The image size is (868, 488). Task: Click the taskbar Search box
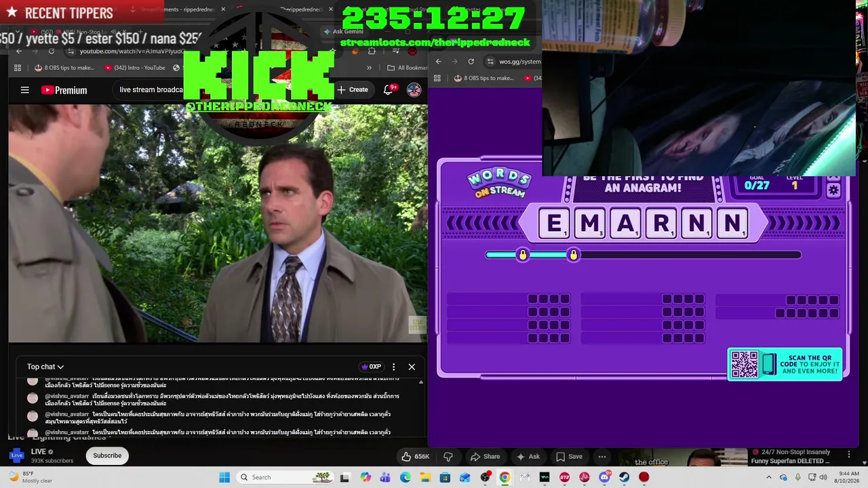tap(285, 477)
